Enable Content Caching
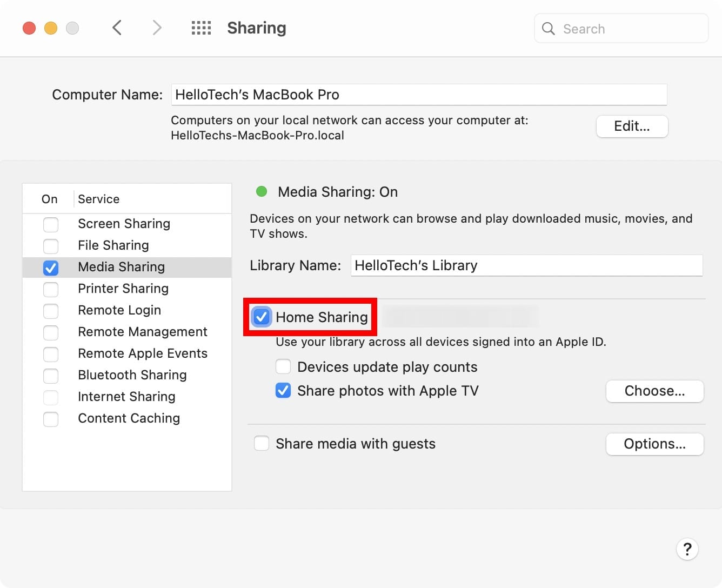Viewport: 722px width, 588px height. pos(51,419)
